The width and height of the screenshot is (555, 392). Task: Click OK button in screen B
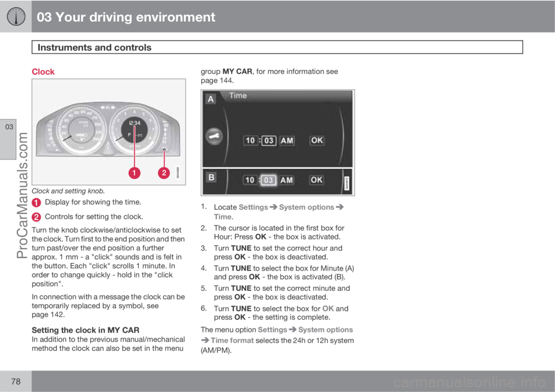(316, 180)
